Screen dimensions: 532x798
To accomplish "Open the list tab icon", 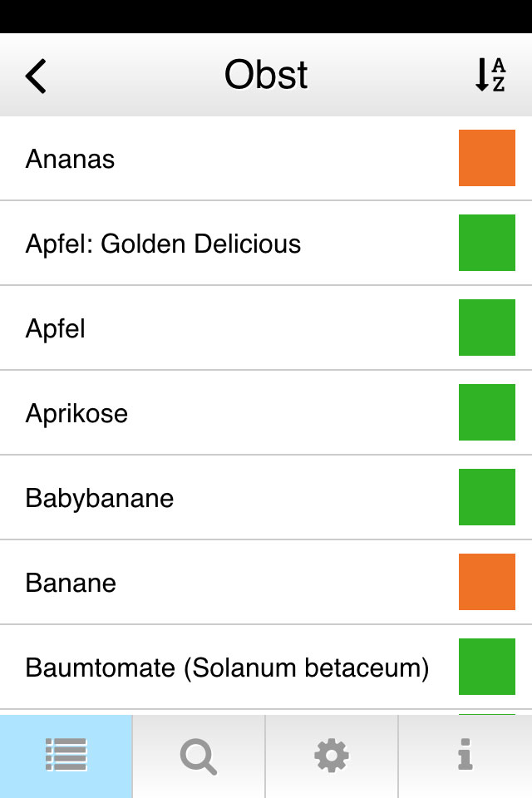I will pyautogui.click(x=66, y=756).
